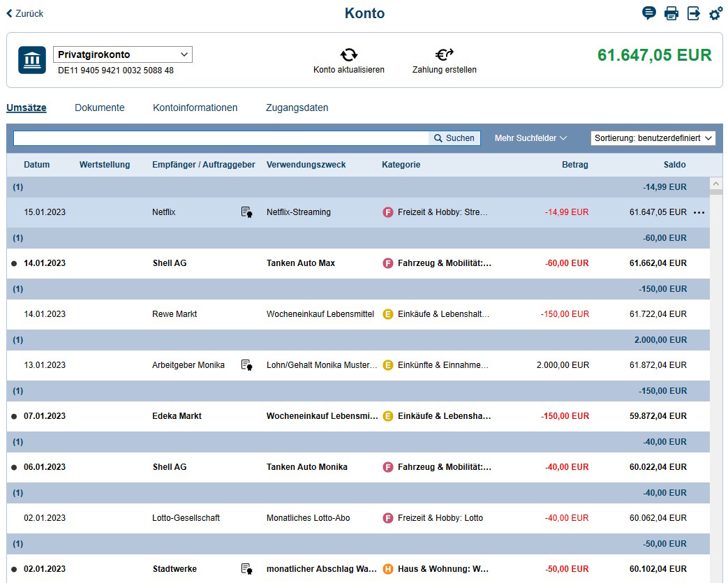Click the bank building account icon
The height and width of the screenshot is (583, 728).
click(x=32, y=61)
